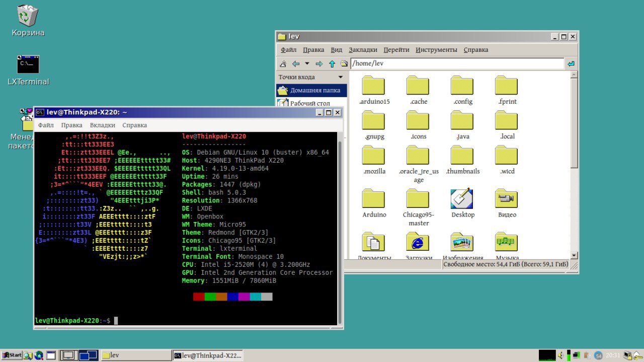644x362 pixels.
Task: Open the Правка menu in the terminal window
Action: [72, 125]
